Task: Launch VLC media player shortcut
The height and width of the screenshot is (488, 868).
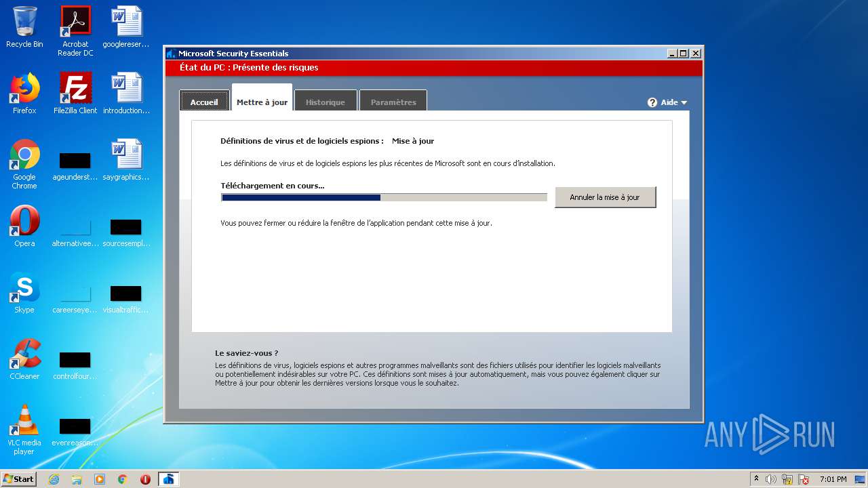Action: click(x=24, y=430)
